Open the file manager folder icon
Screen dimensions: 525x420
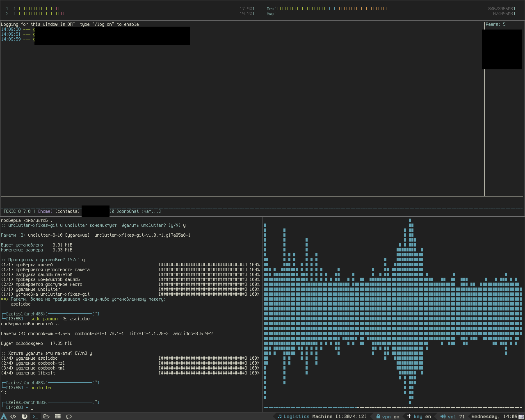(x=46, y=416)
